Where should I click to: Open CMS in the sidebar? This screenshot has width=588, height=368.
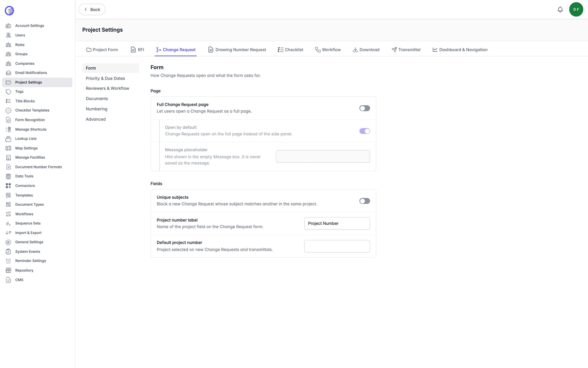tap(37, 280)
